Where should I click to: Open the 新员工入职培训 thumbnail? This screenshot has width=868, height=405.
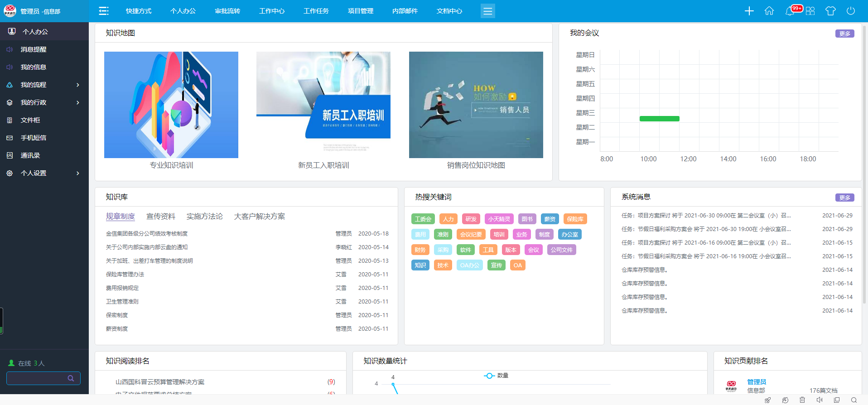pos(323,105)
